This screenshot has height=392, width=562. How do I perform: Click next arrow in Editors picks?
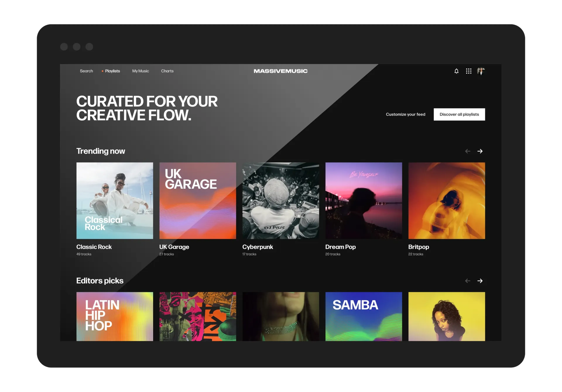click(480, 281)
